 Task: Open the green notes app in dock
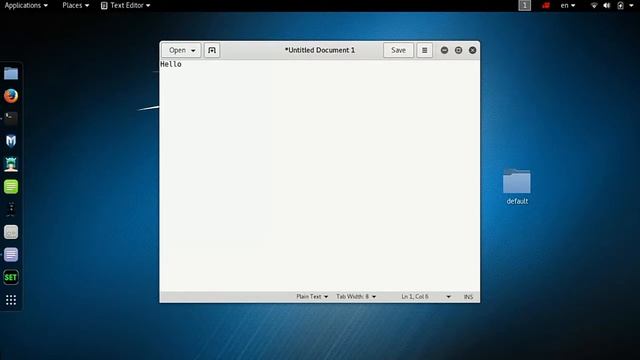click(x=11, y=187)
